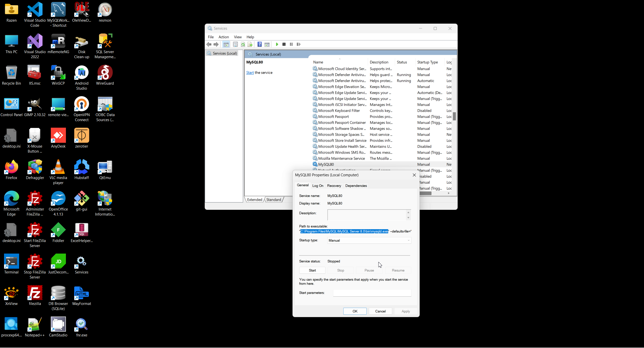Switch to the Log On tab

[318, 186]
